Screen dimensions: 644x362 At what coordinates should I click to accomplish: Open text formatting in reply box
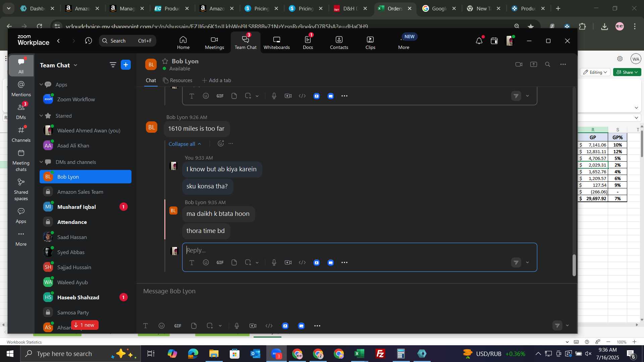192,262
